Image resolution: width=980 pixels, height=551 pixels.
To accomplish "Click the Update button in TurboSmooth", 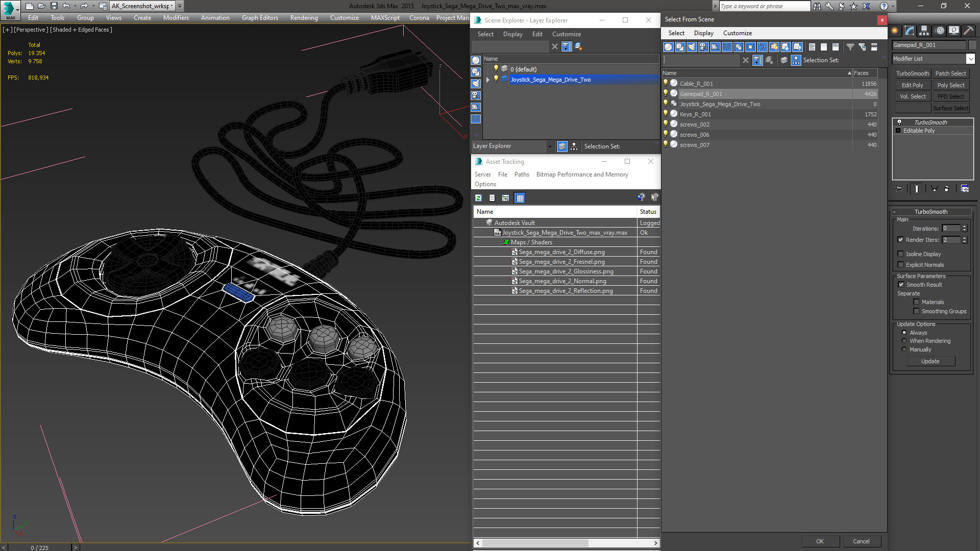I will pyautogui.click(x=930, y=361).
